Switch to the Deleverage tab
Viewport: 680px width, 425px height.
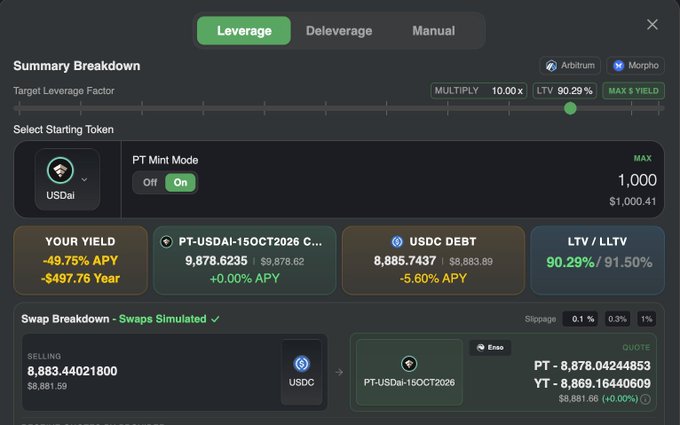(339, 31)
